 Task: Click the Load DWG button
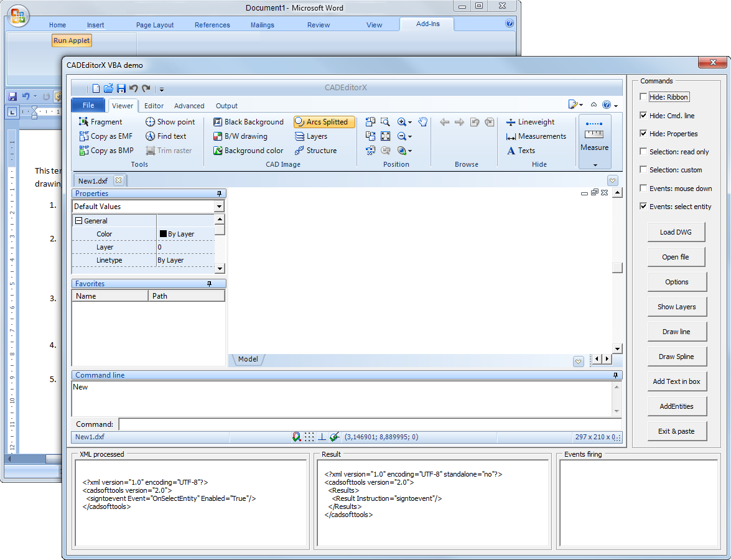(x=677, y=232)
